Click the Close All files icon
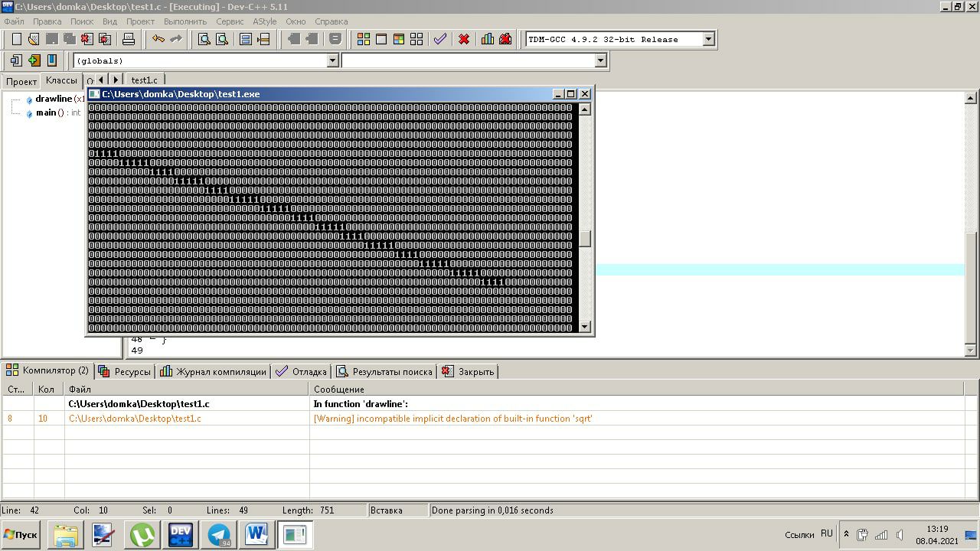Viewport: 980px width, 551px height. [x=105, y=39]
